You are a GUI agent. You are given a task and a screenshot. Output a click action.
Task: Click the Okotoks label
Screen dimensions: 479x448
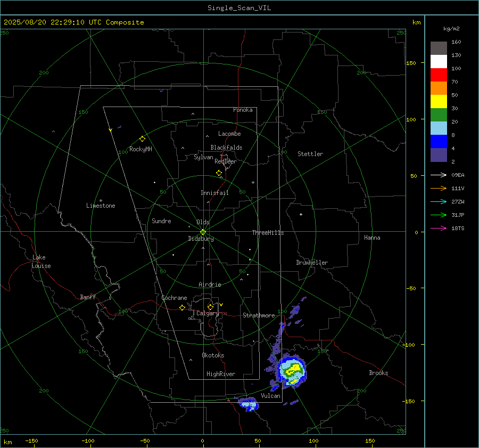213,355
